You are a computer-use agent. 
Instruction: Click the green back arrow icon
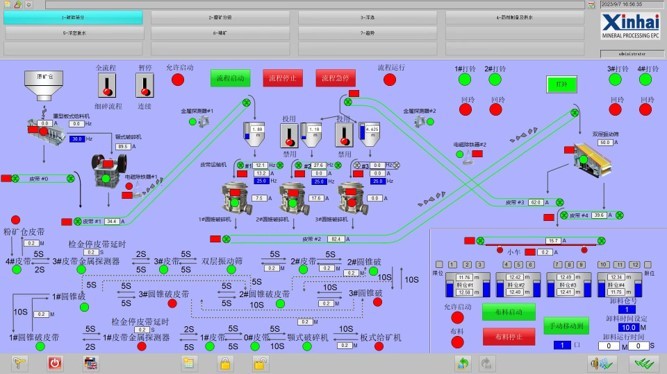coord(463,363)
